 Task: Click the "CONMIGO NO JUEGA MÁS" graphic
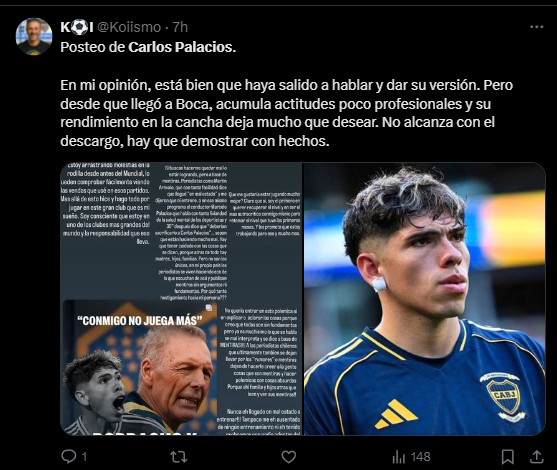coord(140,368)
